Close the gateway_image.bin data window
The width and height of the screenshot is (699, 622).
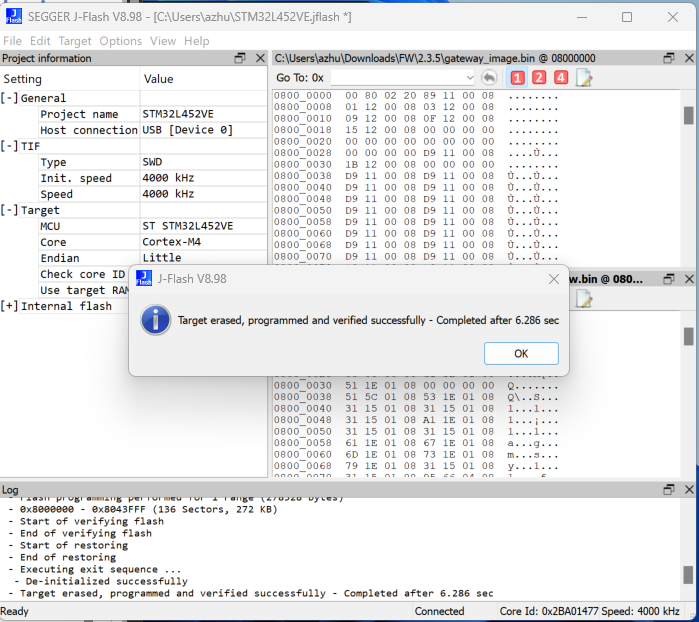(x=689, y=58)
